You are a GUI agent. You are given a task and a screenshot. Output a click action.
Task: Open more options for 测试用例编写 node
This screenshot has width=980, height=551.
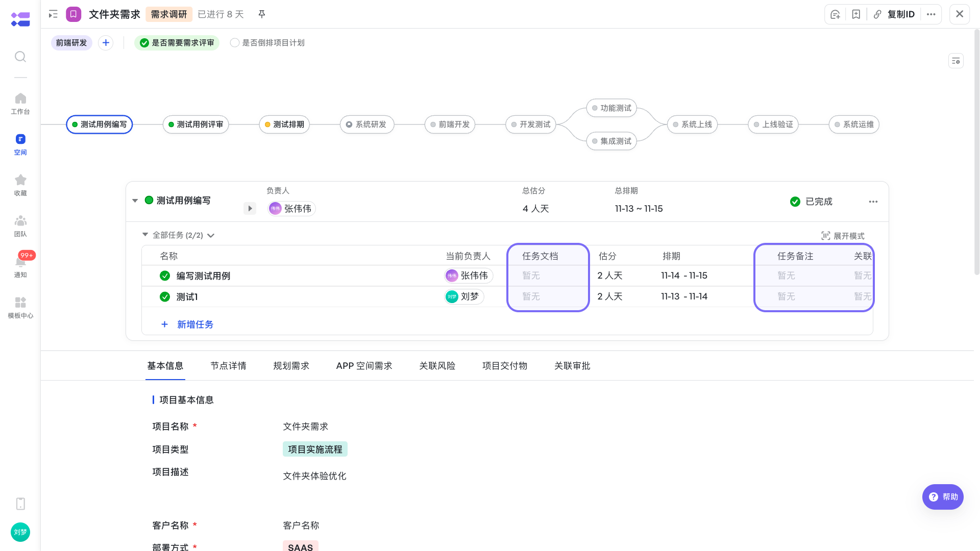[873, 202]
